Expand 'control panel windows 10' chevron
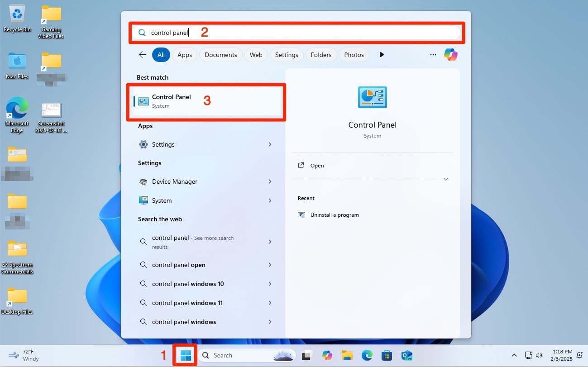 270,284
